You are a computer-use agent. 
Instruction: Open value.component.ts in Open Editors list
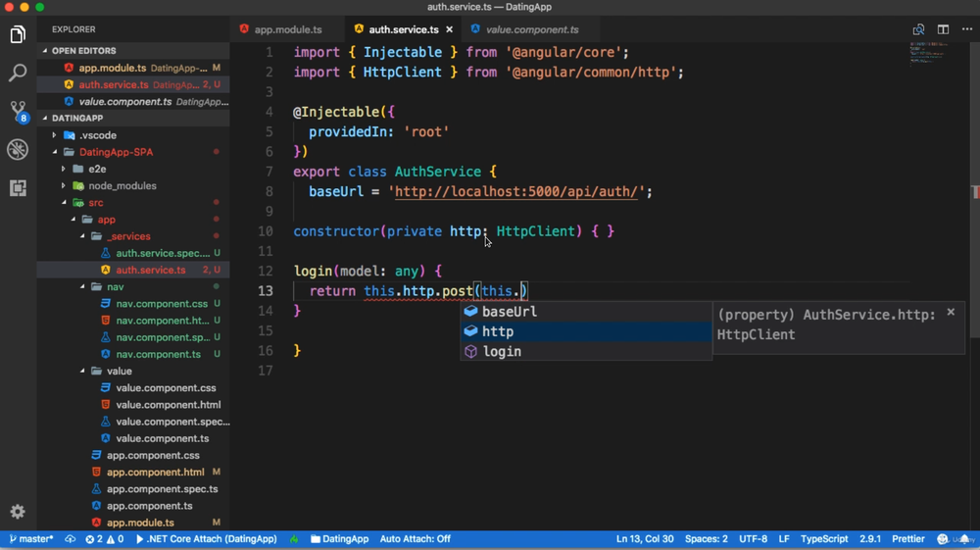pyautogui.click(x=133, y=101)
